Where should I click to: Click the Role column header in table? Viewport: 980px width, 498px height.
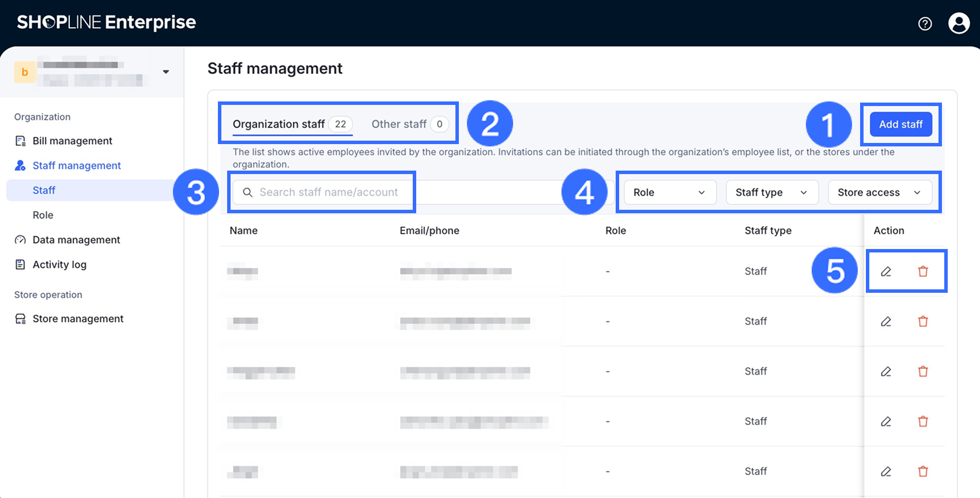point(616,231)
